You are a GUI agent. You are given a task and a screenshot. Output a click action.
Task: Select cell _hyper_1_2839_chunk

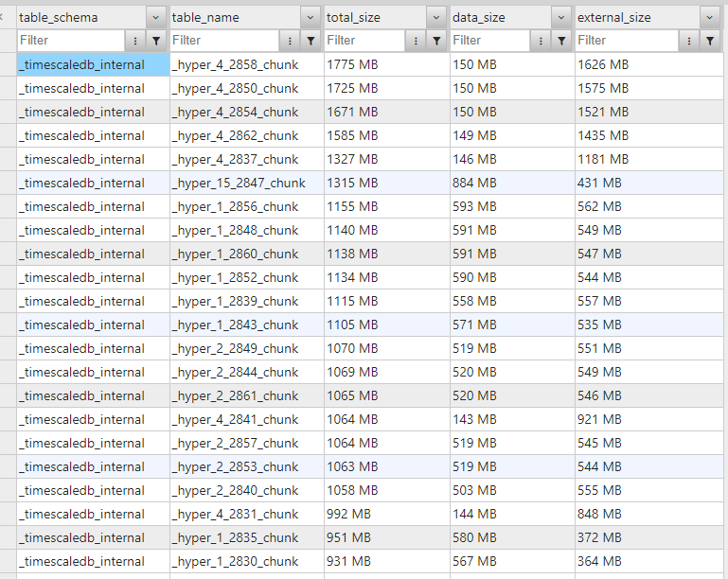coord(247,301)
